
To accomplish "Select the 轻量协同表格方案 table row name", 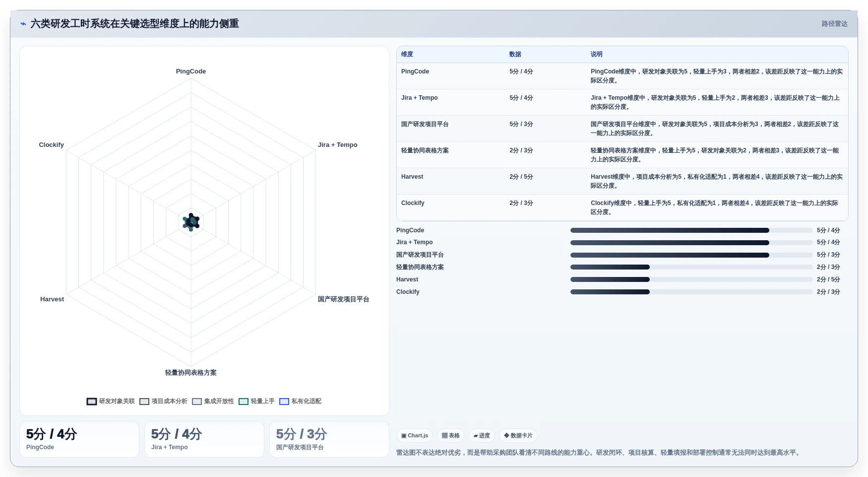I will pos(425,150).
